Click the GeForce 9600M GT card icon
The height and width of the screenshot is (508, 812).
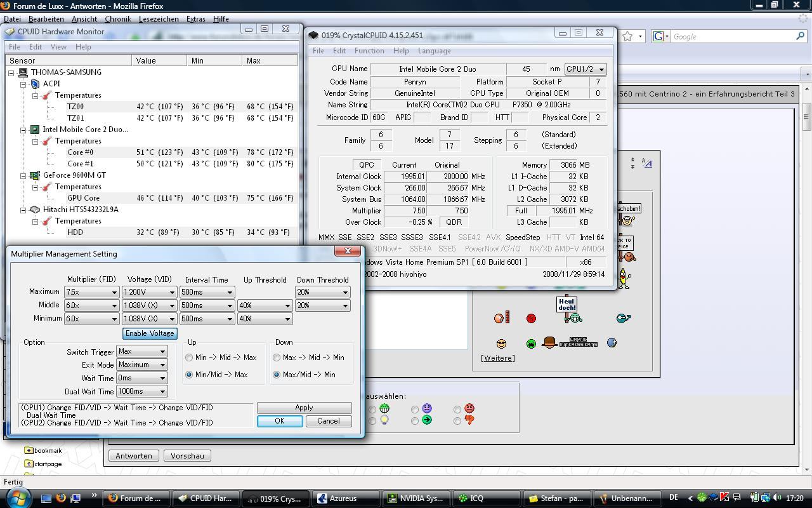(35, 175)
